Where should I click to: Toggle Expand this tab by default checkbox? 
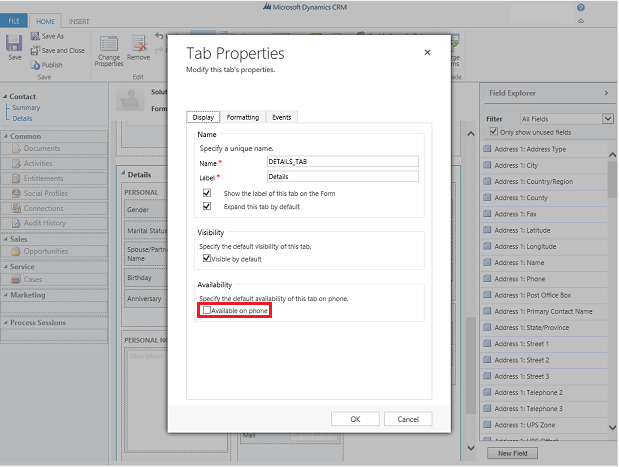[x=207, y=206]
